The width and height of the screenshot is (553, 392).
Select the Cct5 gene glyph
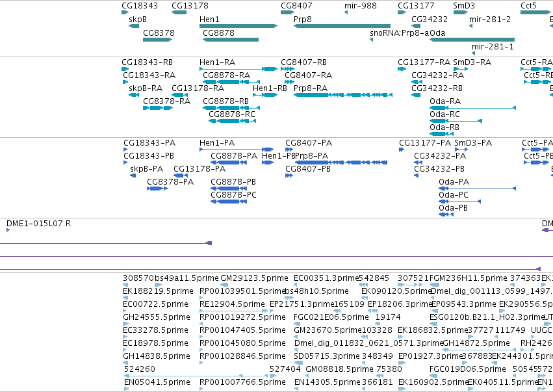pos(535,12)
